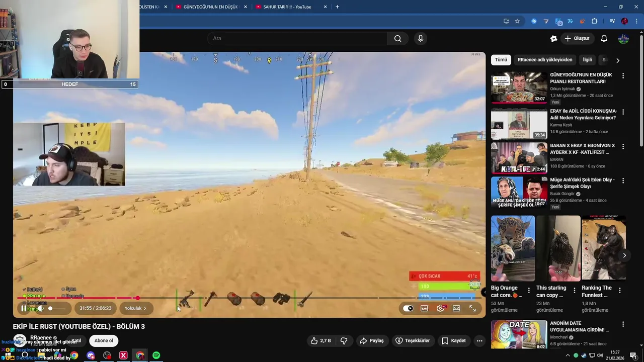Viewport: 644px width, 362px height.
Task: Save the video with Kaydet
Action: (453, 341)
